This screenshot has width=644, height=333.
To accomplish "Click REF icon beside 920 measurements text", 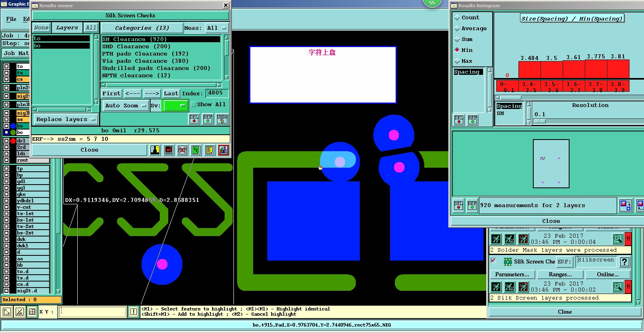I will (472, 205).
